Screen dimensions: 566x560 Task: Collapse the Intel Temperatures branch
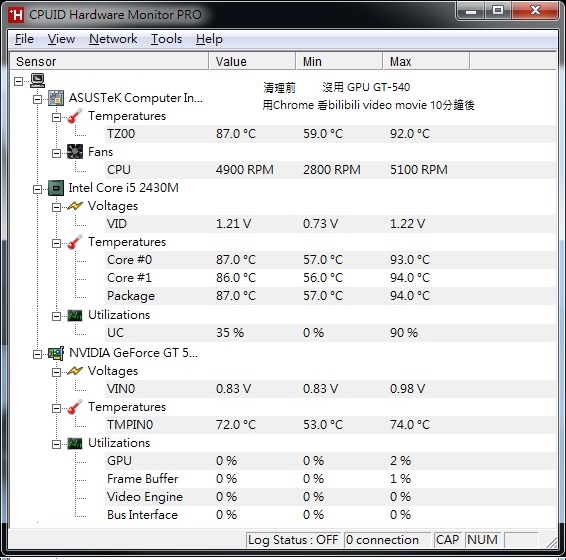tap(56, 243)
